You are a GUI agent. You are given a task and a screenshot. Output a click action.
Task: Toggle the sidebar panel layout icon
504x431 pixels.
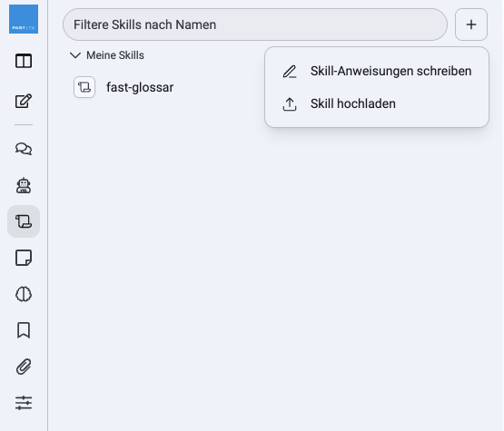(24, 61)
